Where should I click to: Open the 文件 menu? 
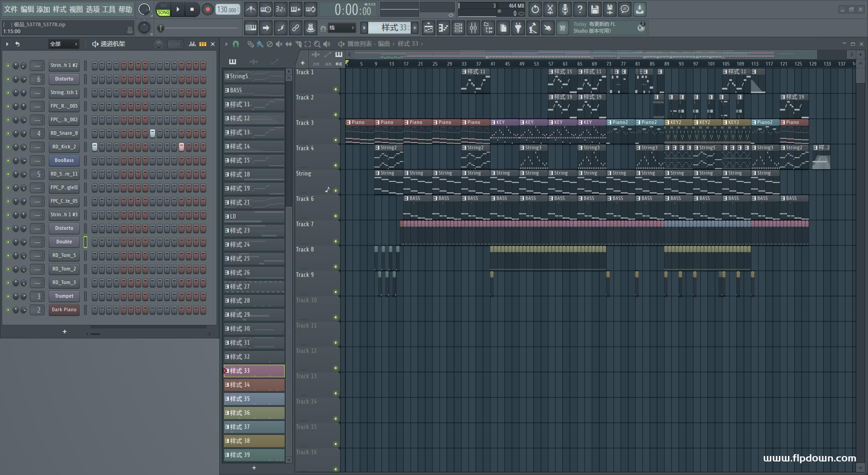[11, 9]
